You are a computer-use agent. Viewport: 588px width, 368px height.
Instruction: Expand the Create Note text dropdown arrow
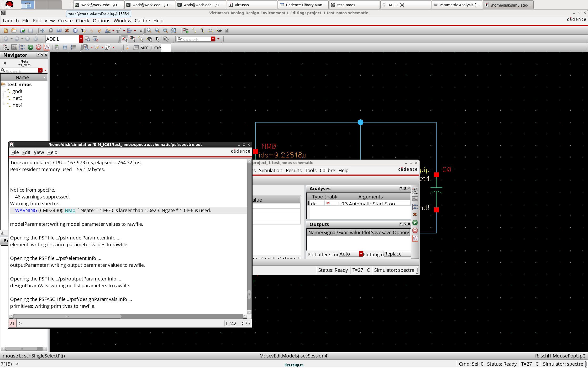click(124, 31)
